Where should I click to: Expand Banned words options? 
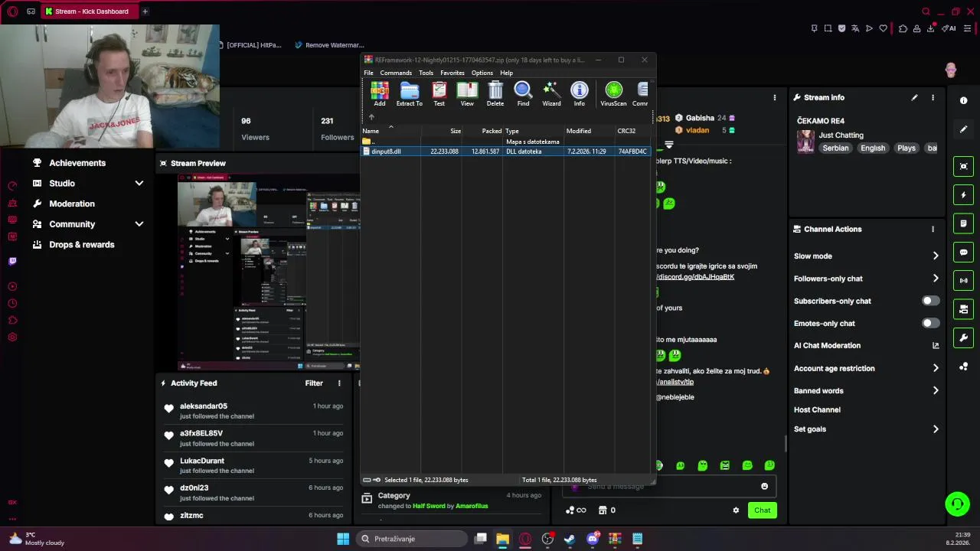click(936, 391)
